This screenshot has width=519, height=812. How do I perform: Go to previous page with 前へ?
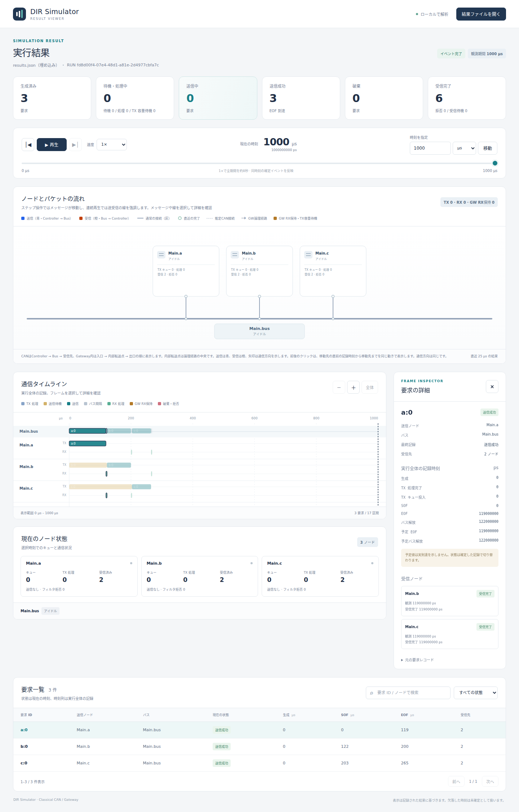tap(456, 781)
